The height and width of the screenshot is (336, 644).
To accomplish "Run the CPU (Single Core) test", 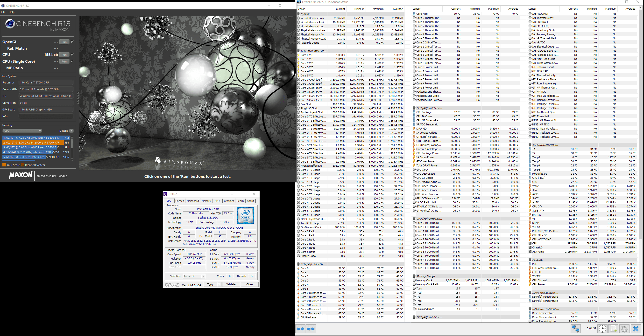I will tap(64, 61).
